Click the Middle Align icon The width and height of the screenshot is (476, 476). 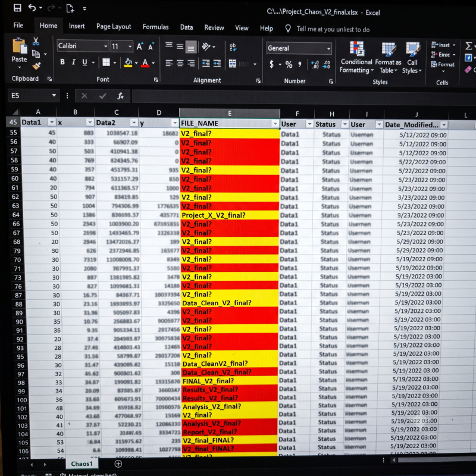[x=180, y=46]
